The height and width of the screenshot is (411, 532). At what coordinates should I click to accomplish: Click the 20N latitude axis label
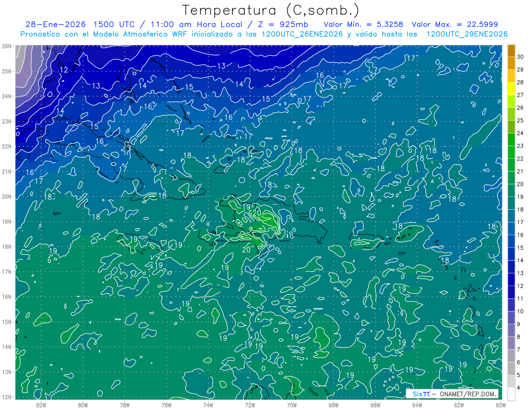click(7, 196)
